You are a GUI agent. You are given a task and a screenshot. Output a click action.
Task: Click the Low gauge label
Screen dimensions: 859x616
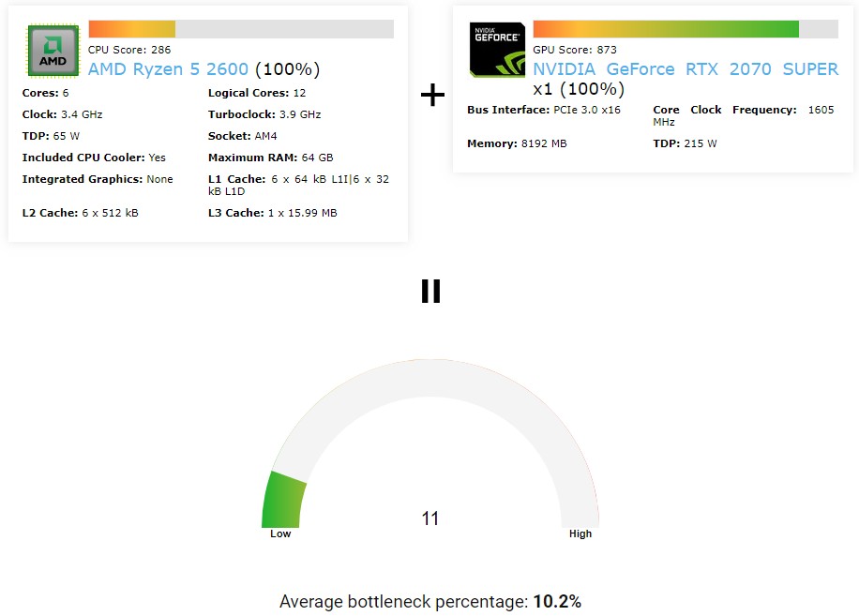click(280, 533)
